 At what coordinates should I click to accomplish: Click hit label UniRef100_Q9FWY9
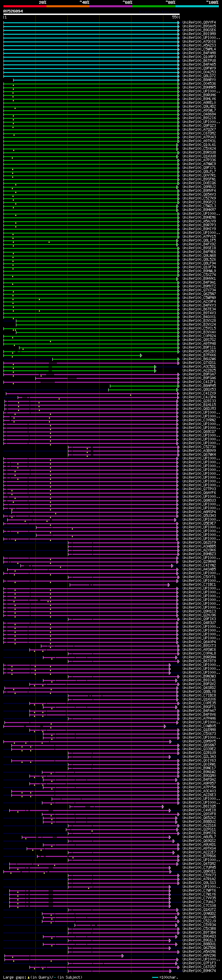tap(199, 68)
